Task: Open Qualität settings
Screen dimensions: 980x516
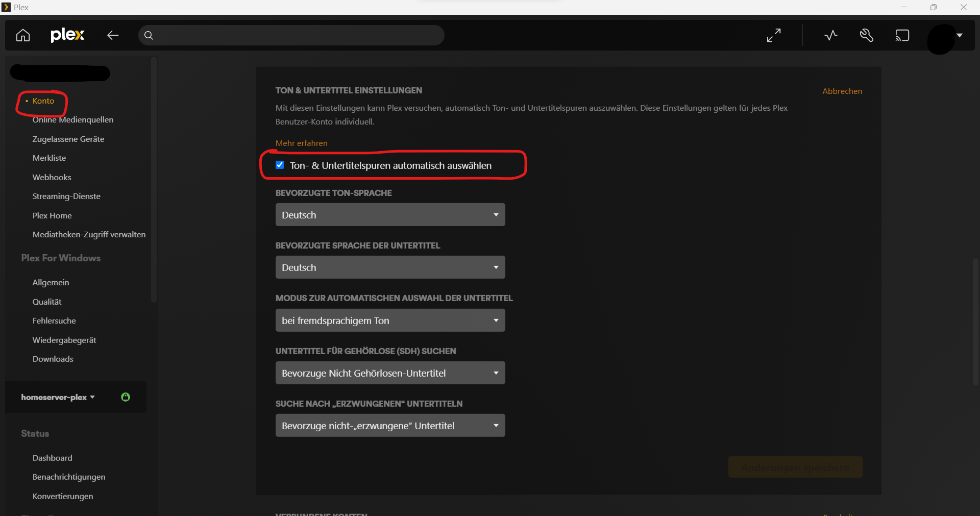Action: (47, 302)
